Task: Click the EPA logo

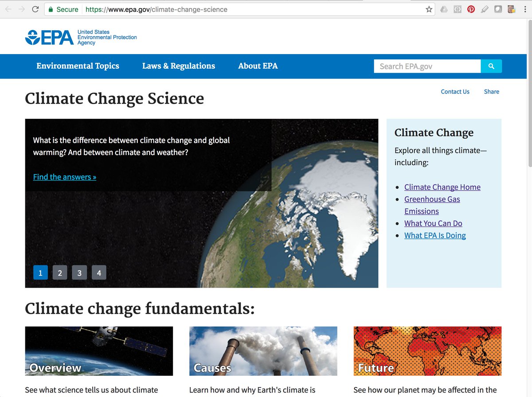Action: pos(49,38)
